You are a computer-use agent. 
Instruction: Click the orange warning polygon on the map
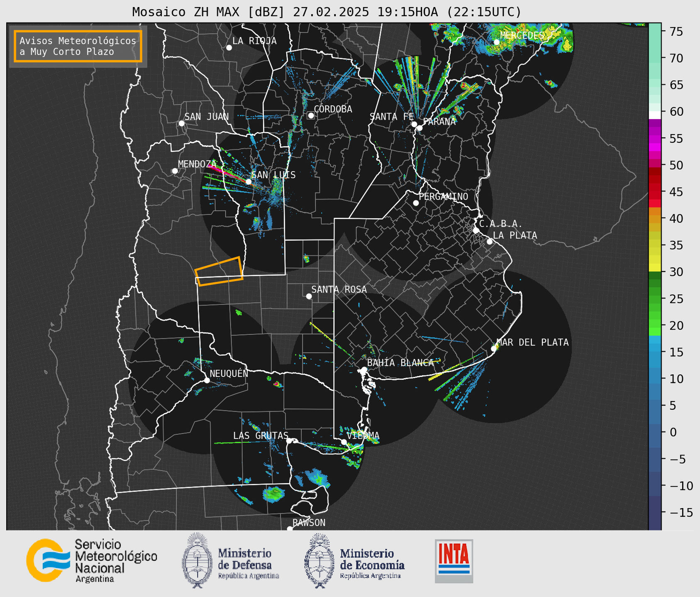click(219, 272)
